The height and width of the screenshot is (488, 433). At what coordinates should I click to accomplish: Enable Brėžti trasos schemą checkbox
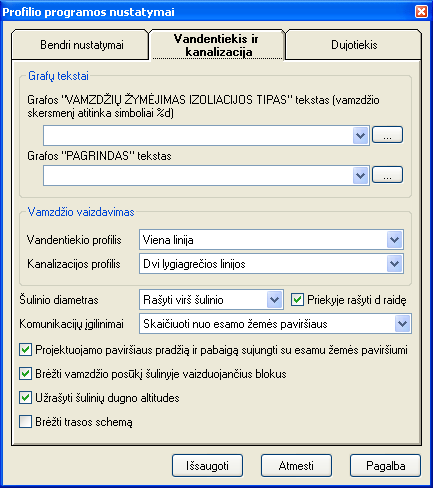point(26,422)
